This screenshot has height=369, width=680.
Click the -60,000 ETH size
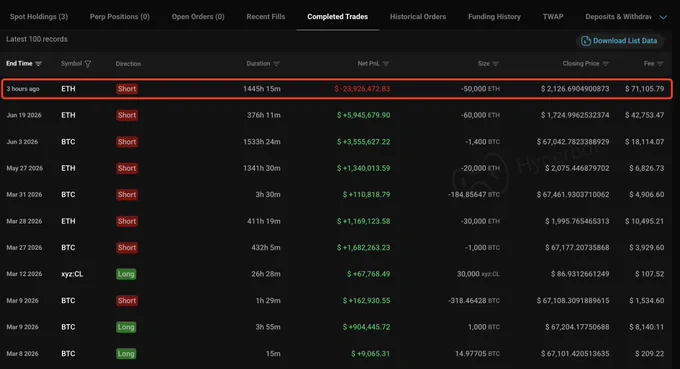click(480, 115)
